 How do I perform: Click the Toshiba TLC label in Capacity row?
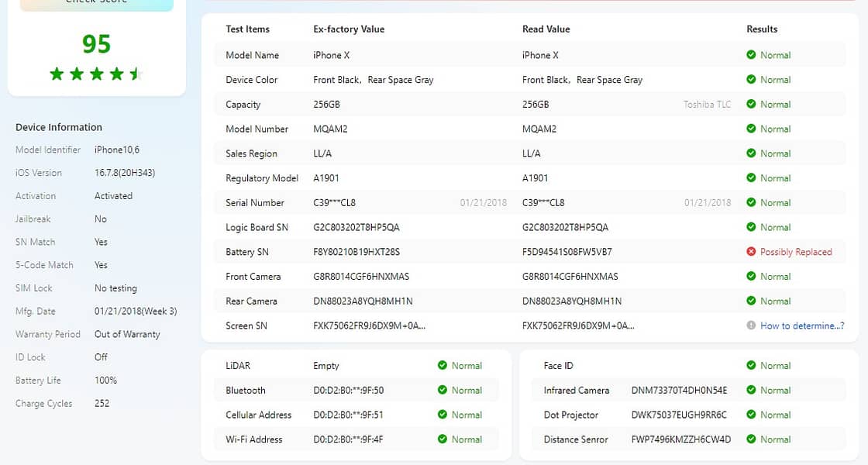point(707,104)
